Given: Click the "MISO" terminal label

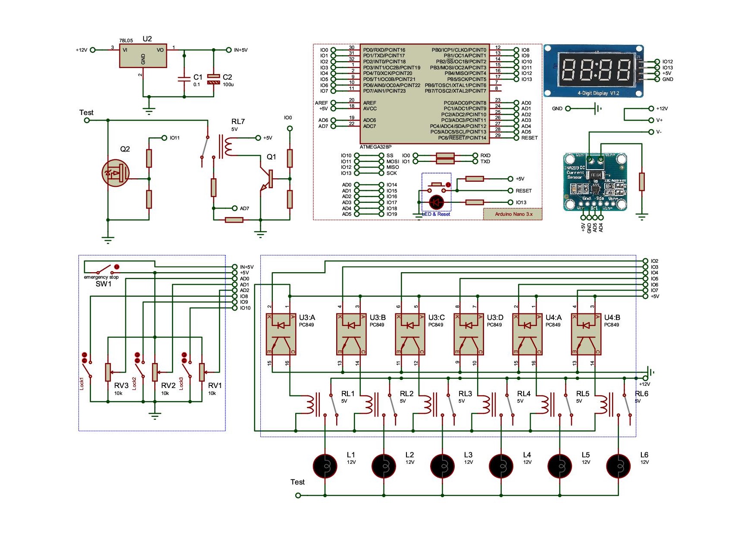Looking at the screenshot, I should click(393, 167).
